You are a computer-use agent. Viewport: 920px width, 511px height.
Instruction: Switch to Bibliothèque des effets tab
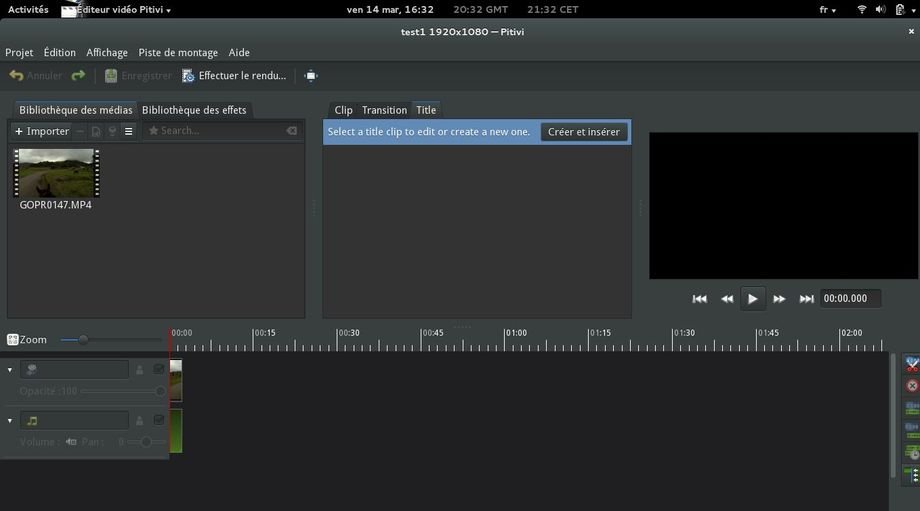click(x=194, y=110)
